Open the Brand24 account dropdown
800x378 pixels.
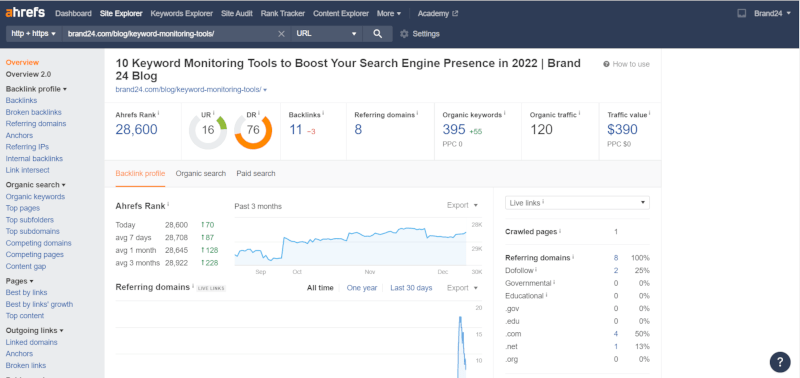[x=772, y=13]
